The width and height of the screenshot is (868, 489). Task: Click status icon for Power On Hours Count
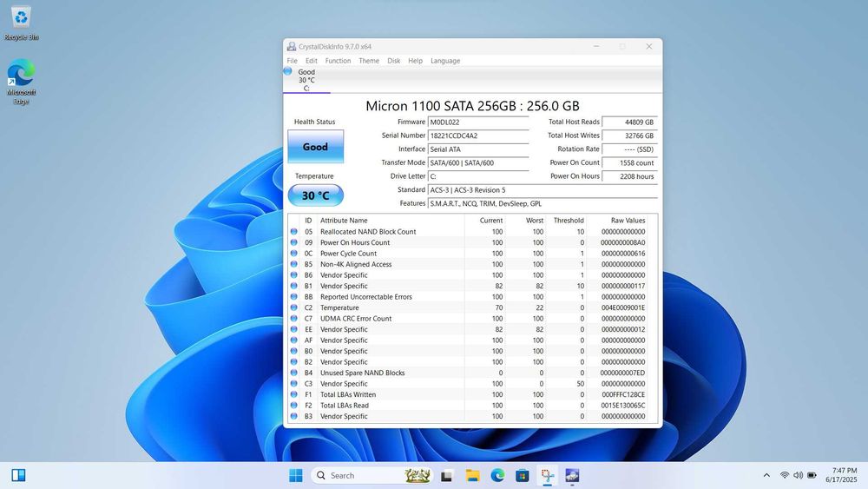tap(294, 242)
